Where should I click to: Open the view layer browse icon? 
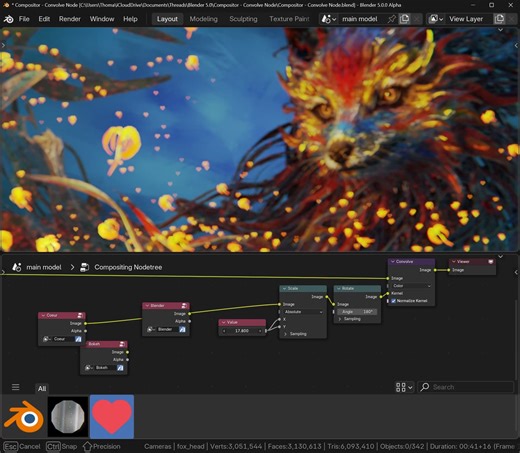(x=436, y=19)
